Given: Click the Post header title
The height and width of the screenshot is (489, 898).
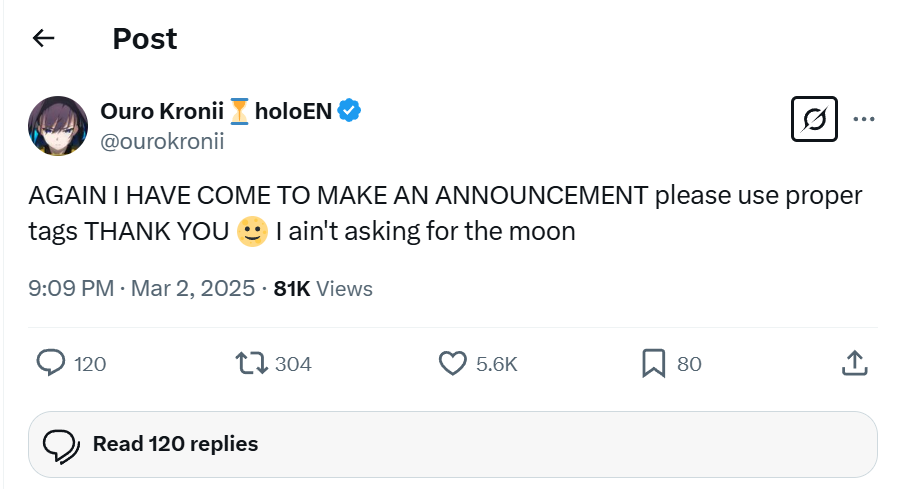Looking at the screenshot, I should [x=145, y=39].
